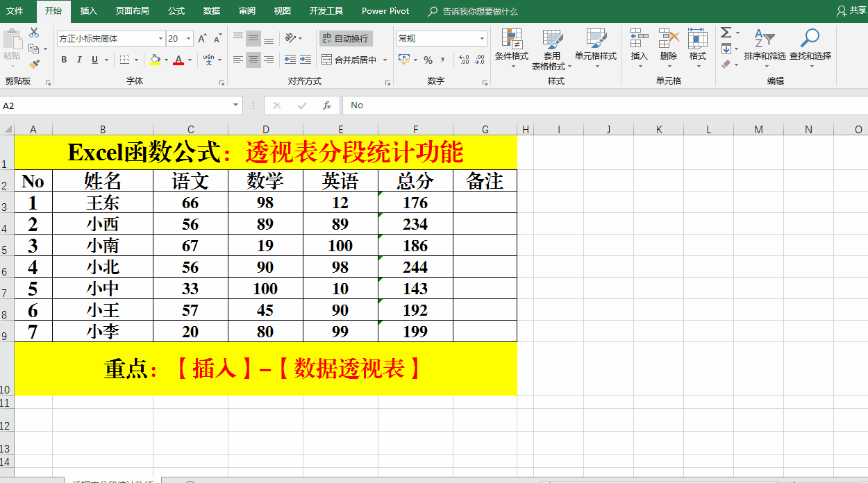This screenshot has height=483, width=868.
Task: Click the 格式 format cells button
Action: [x=698, y=48]
